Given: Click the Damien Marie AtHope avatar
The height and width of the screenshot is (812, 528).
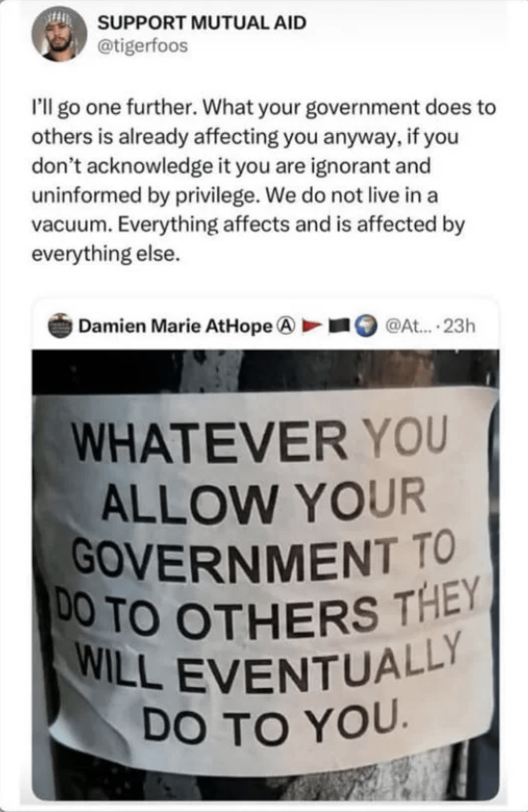Looking at the screenshot, I should pos(60,326).
